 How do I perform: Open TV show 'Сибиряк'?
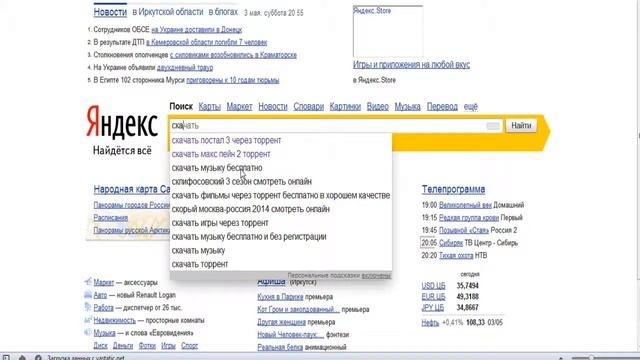point(451,243)
